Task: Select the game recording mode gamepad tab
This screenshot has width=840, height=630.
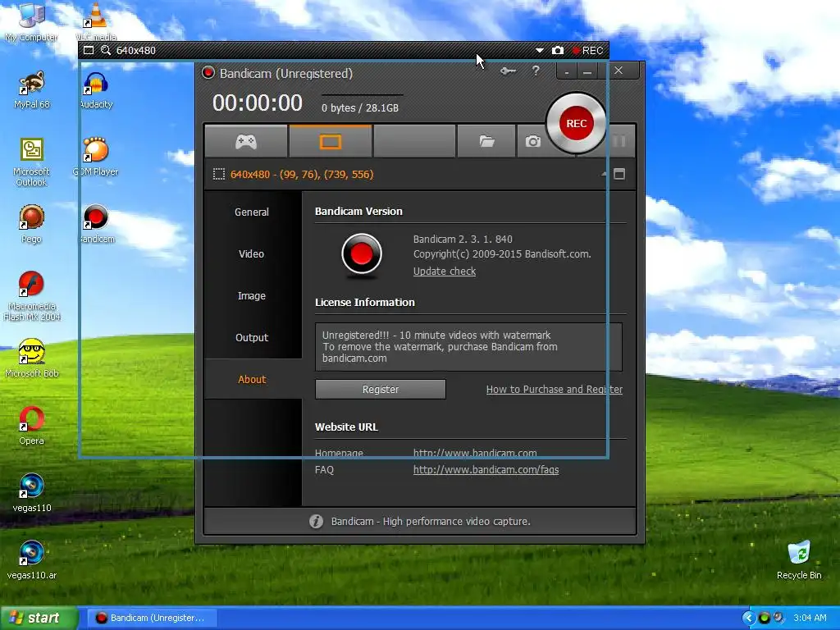Action: 246,141
